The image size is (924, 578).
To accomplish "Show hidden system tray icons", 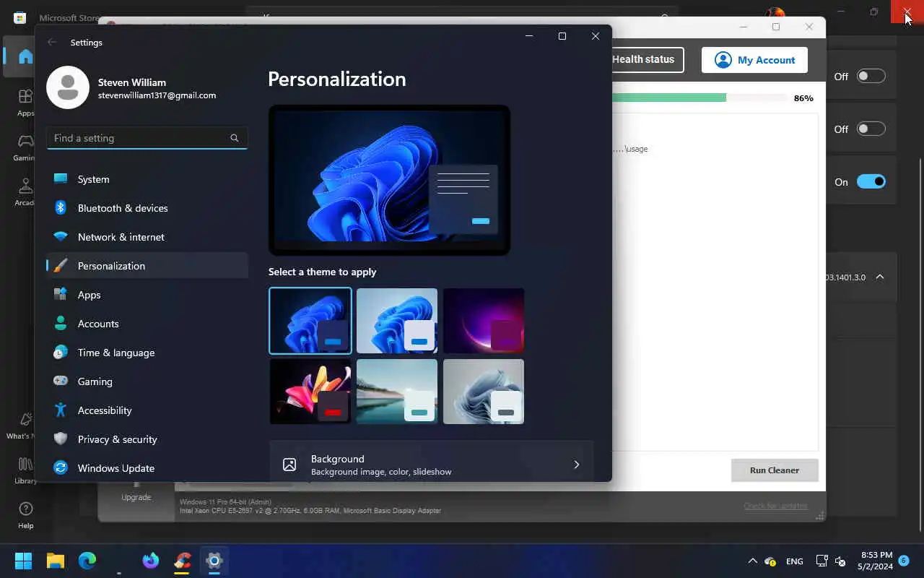I will tap(752, 561).
